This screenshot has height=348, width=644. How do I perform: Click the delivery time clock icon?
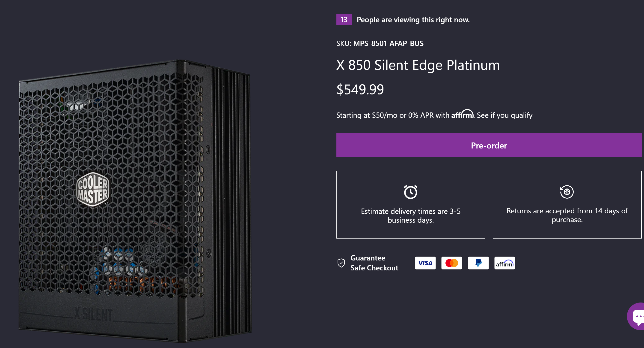coord(410,192)
